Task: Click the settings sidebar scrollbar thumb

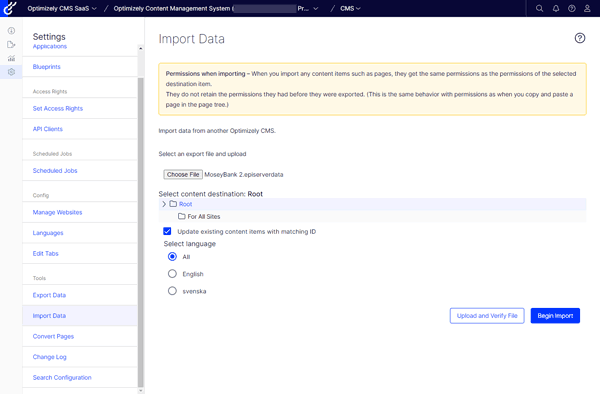Action: pos(140,232)
